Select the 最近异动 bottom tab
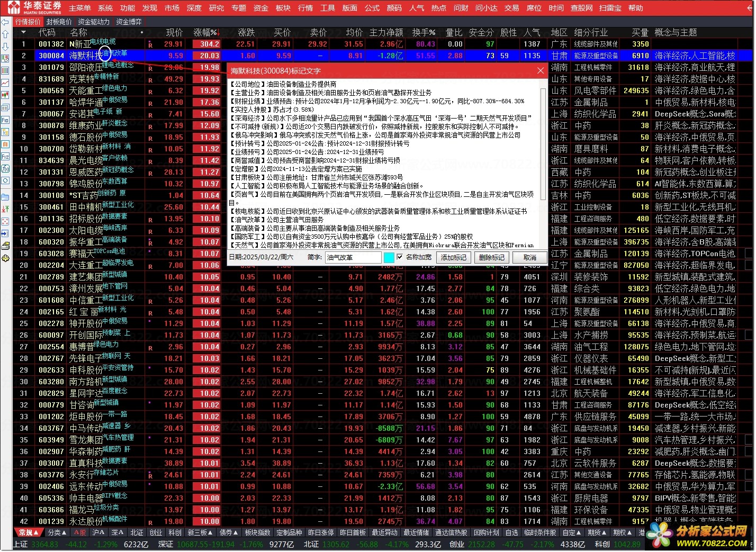The width and height of the screenshot is (756, 552). click(384, 532)
